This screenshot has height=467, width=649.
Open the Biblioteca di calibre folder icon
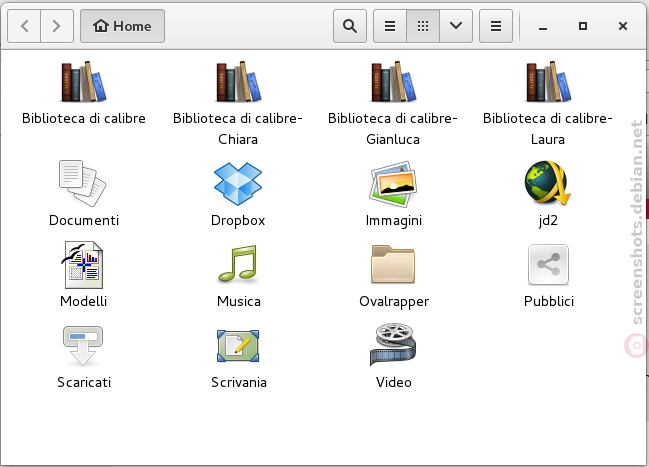click(84, 82)
